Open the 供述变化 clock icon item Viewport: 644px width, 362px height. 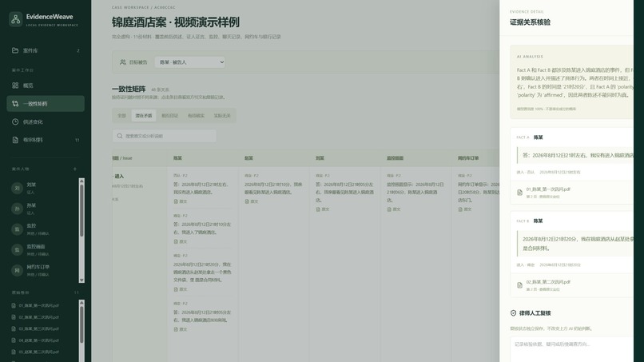(15, 121)
